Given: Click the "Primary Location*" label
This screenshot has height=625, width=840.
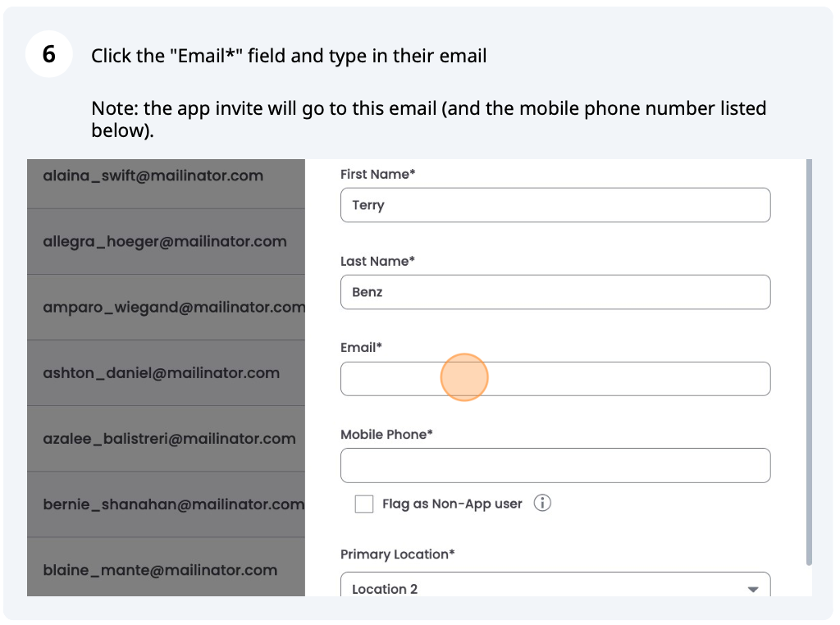Looking at the screenshot, I should click(397, 554).
